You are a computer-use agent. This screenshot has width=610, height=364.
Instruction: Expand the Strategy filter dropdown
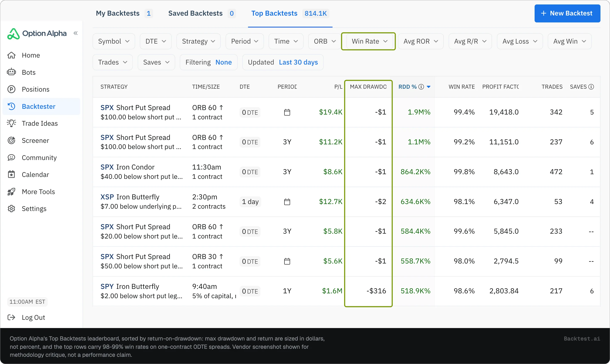coord(198,41)
